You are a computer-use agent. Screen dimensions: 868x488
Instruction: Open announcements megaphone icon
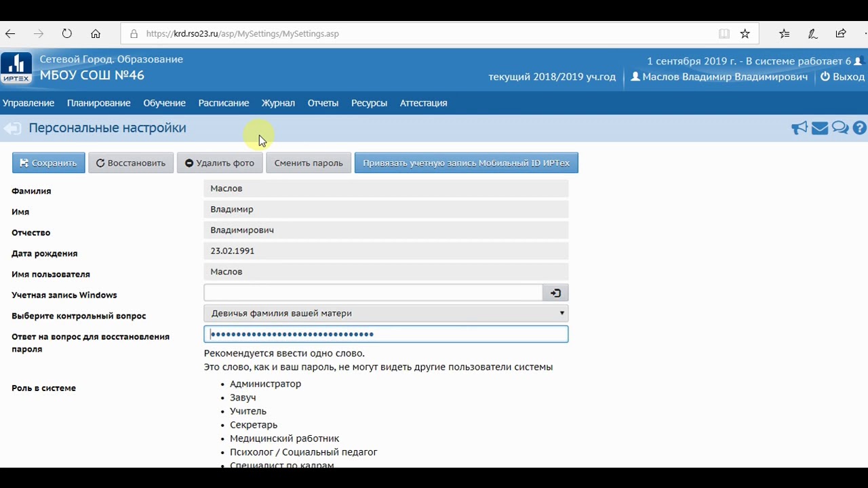click(x=800, y=128)
